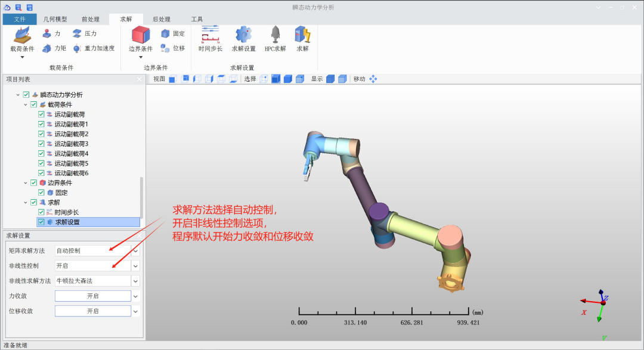Screen dimensions: 644x350
Task: Open the 文件 file menu
Action: point(19,19)
